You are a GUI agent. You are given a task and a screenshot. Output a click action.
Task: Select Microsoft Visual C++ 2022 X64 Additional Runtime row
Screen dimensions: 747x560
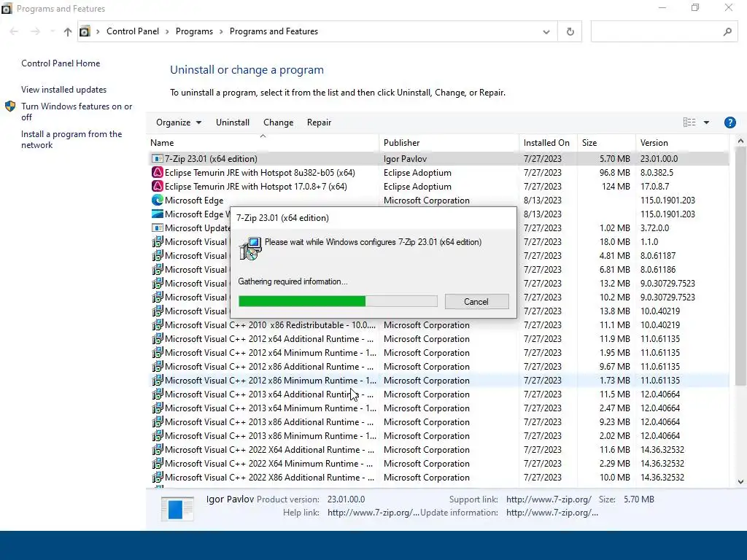[438, 449]
